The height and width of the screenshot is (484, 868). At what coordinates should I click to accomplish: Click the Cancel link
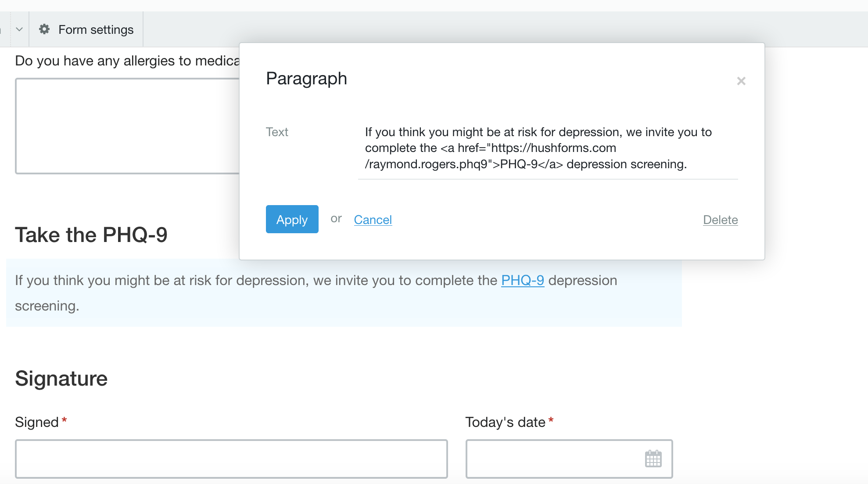click(373, 220)
